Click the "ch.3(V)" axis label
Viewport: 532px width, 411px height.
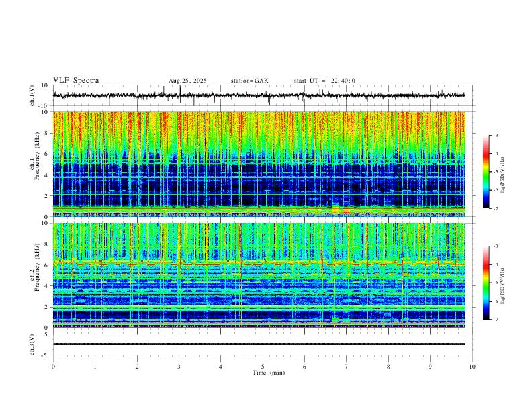[32, 345]
